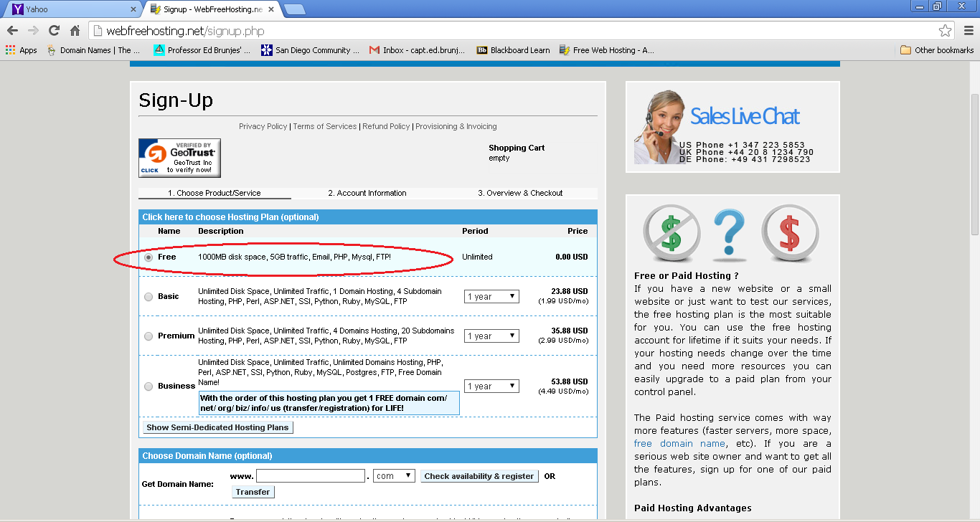Select the Premium hosting plan radio button
This screenshot has width=980, height=522.
point(149,336)
